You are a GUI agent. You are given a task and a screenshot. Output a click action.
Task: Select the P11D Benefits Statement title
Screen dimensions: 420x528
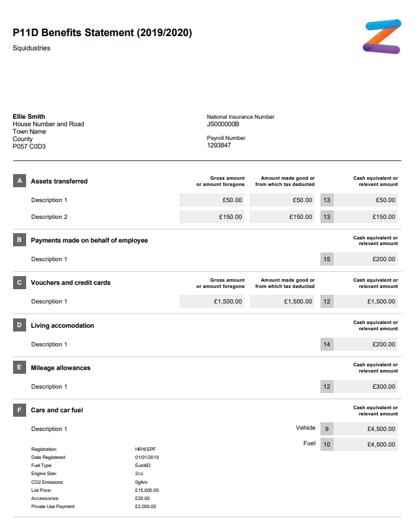(x=103, y=33)
